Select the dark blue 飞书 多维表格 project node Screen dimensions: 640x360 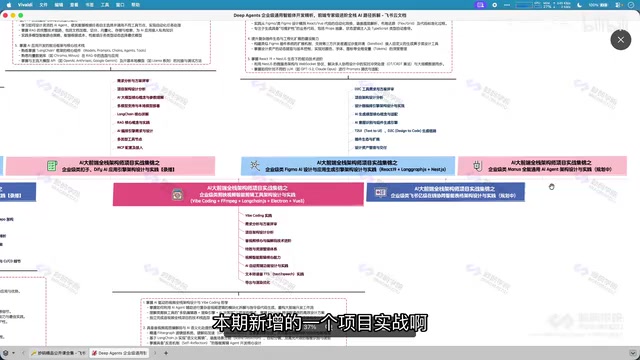click(x=445, y=192)
